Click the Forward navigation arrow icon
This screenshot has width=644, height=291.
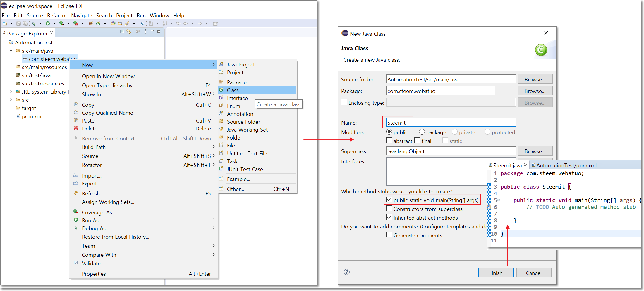click(200, 23)
